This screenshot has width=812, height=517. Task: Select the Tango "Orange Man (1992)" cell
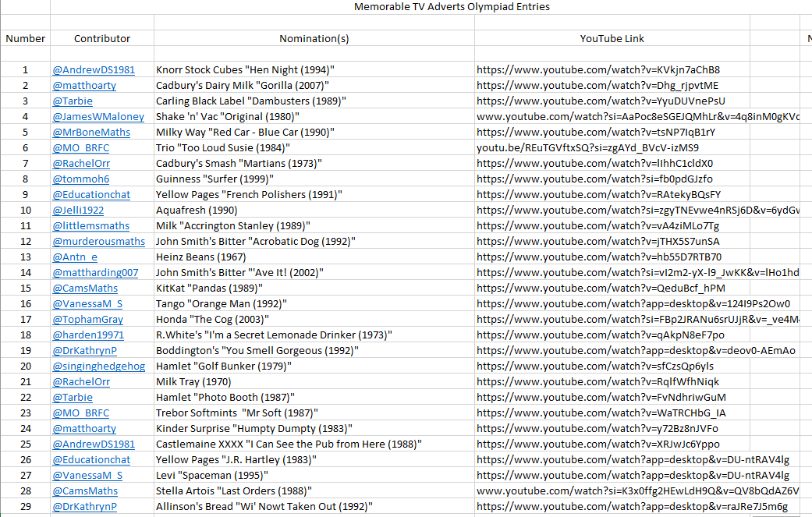[x=314, y=304]
